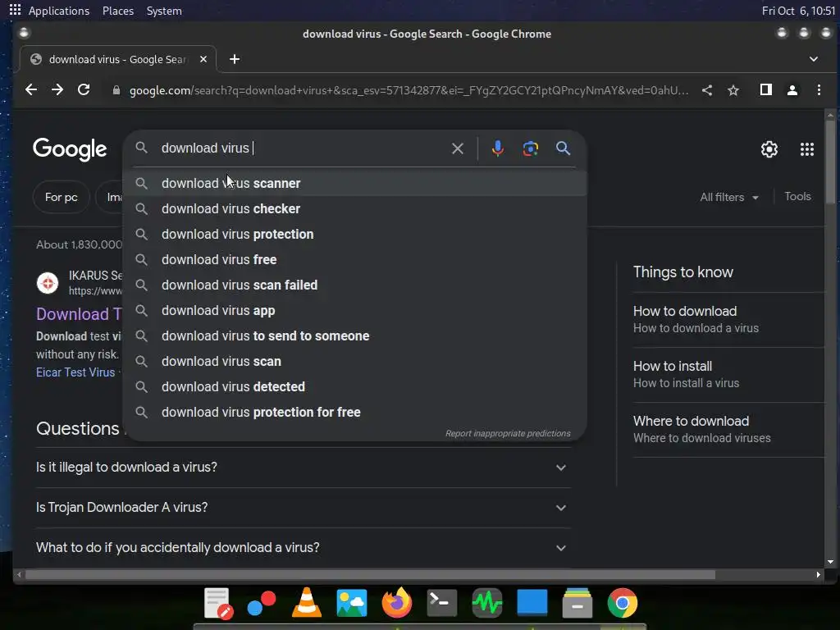Open the system monitor dock icon

pos(487,603)
